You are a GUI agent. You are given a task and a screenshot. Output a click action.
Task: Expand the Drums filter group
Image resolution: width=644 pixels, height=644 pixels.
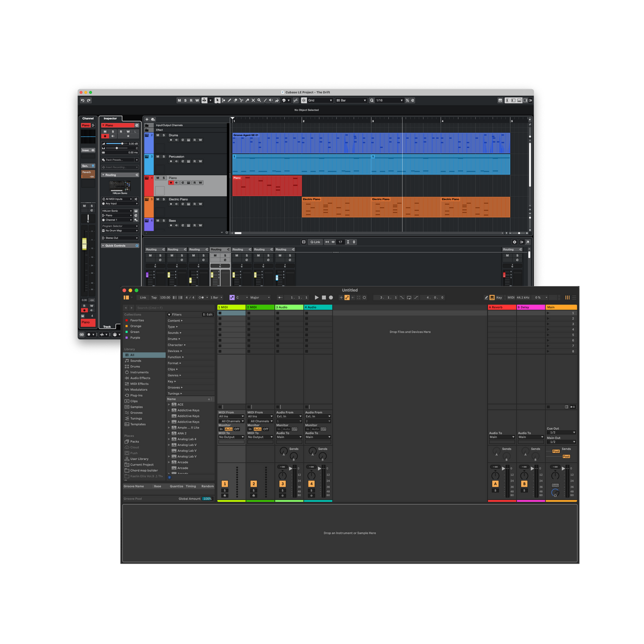pyautogui.click(x=174, y=339)
